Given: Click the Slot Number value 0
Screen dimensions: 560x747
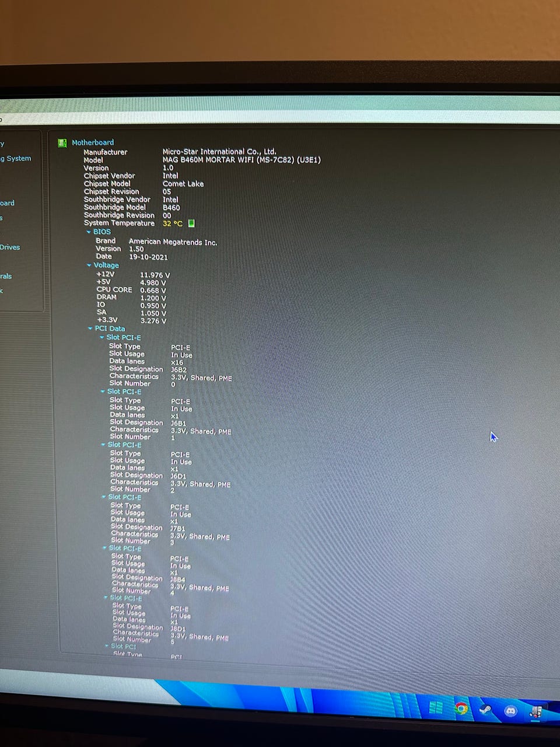Looking at the screenshot, I should [173, 385].
